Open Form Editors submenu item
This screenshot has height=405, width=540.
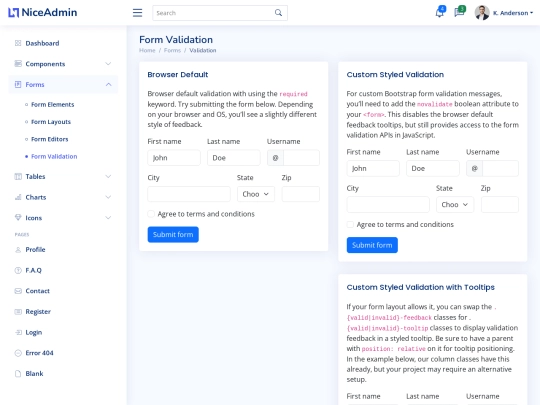50,139
